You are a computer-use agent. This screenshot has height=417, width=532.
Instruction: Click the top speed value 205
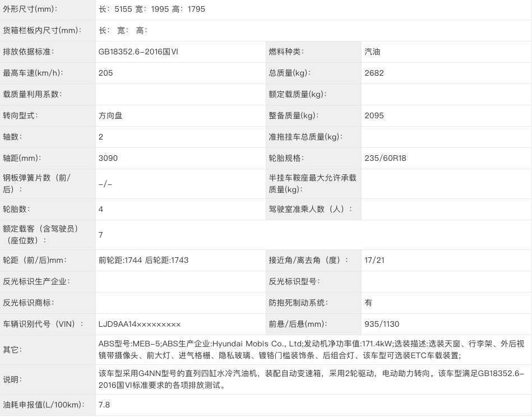(105, 73)
